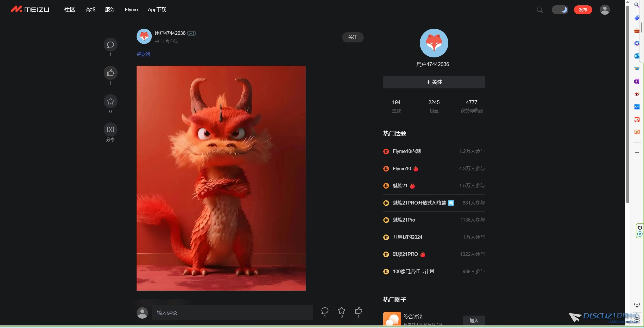This screenshot has height=328, width=644.
Task: Open search with the magnifier icon
Action: [x=540, y=10]
